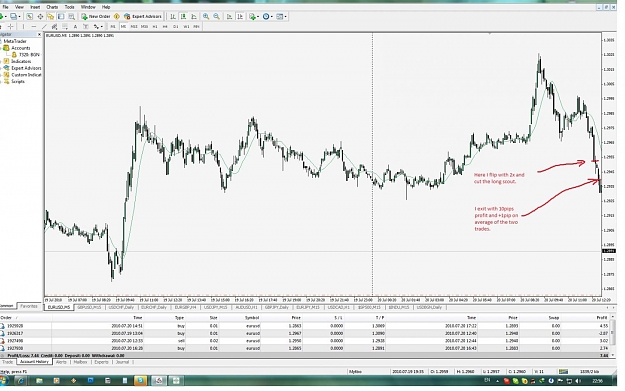This screenshot has width=625, height=391.
Task: Select the Fibonacci Retracement tool
Action: pyautogui.click(x=65, y=27)
